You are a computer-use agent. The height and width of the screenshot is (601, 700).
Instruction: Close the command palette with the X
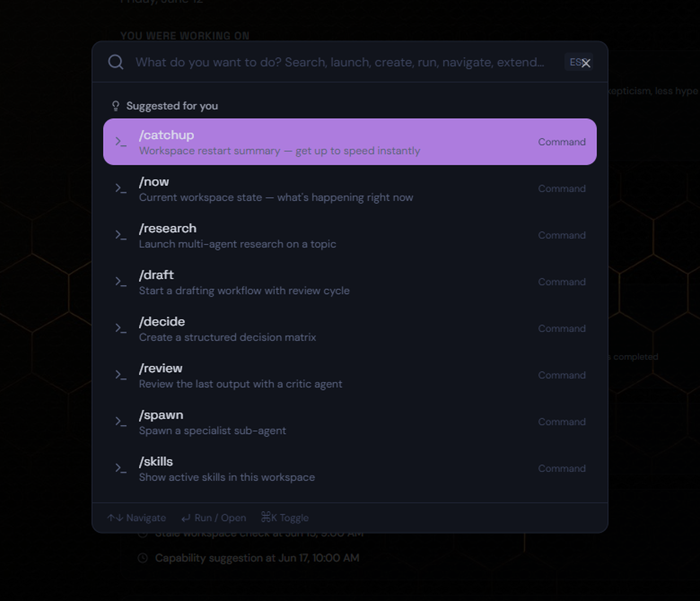click(x=586, y=63)
